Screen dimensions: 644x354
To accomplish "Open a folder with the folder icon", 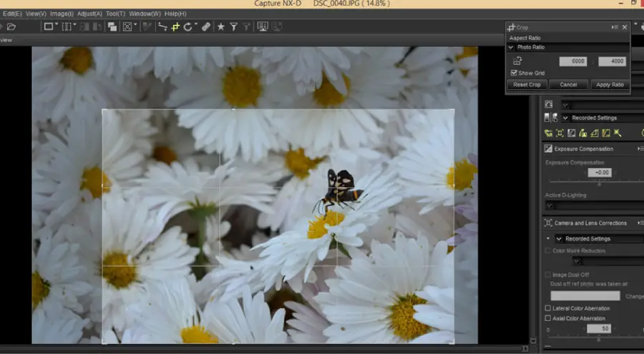I will click(x=11, y=26).
